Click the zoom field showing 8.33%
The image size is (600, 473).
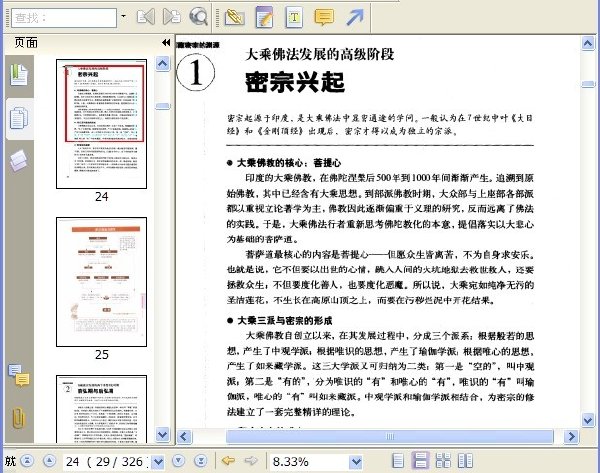point(309,462)
